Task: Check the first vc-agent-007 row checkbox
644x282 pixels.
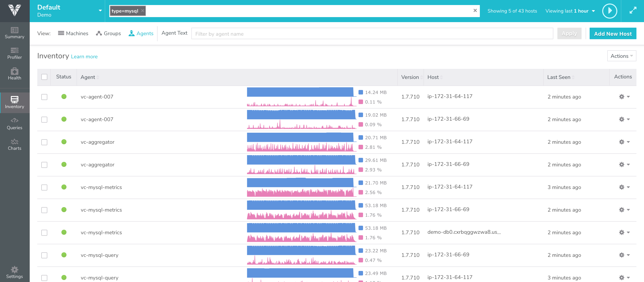Action: point(44,97)
